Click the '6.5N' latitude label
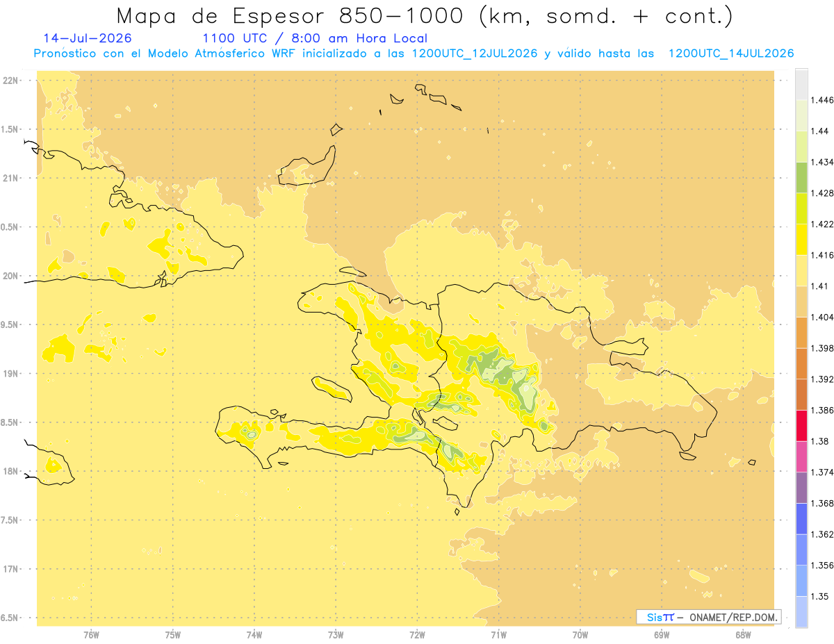The height and width of the screenshot is (644, 834). [x=10, y=618]
